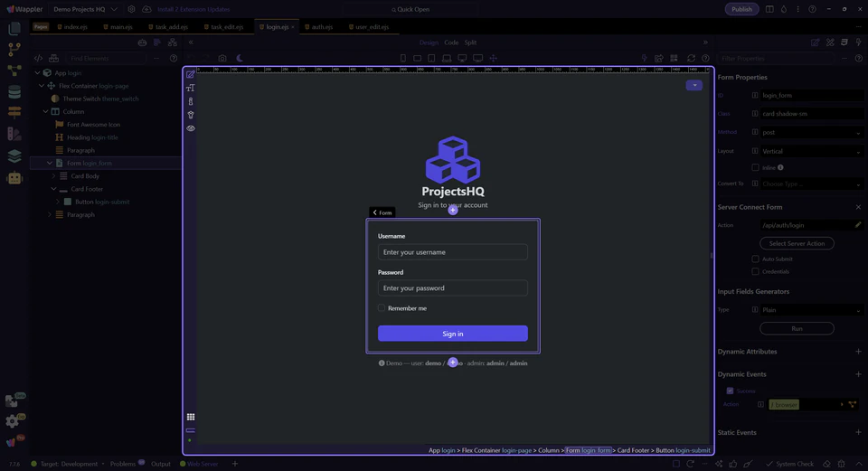The width and height of the screenshot is (868, 471).
Task: Switch to Split view
Action: (x=470, y=42)
